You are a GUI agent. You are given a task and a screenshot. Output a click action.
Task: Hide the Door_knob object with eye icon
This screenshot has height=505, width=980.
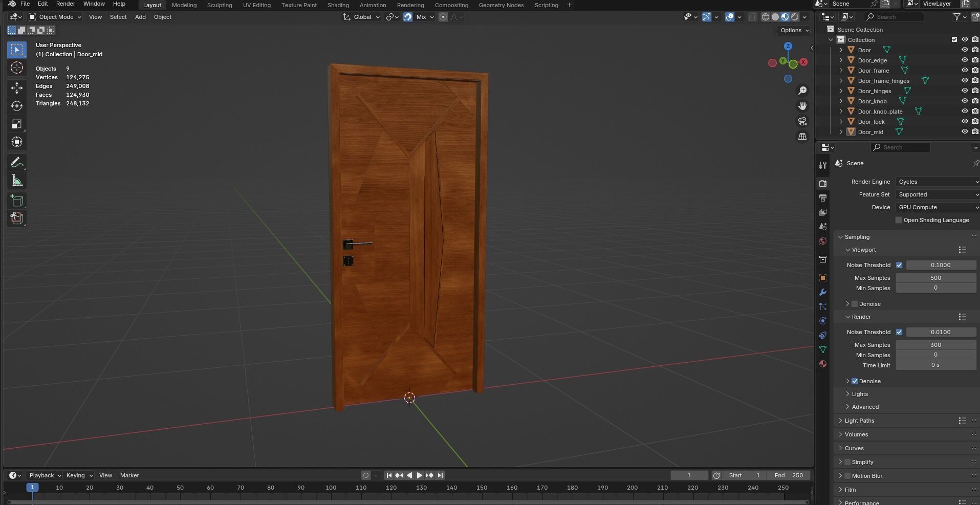tap(965, 101)
